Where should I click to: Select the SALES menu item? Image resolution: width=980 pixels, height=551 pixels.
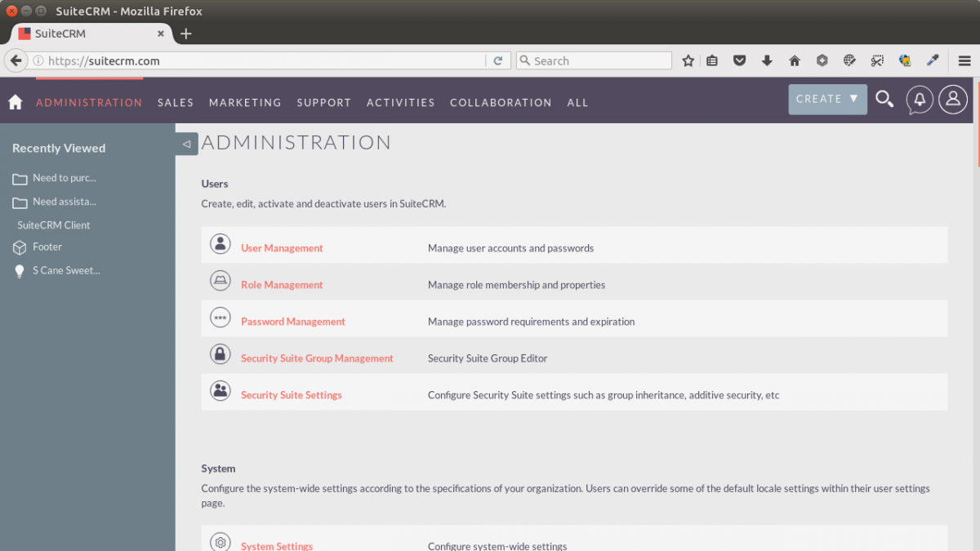pyautogui.click(x=176, y=102)
